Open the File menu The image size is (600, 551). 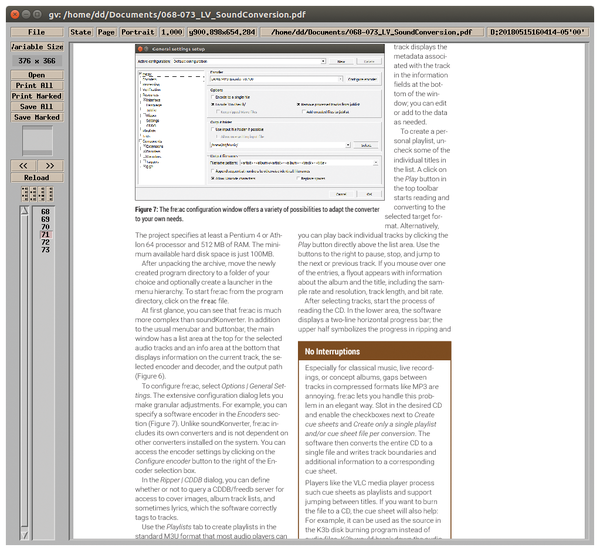[x=37, y=32]
